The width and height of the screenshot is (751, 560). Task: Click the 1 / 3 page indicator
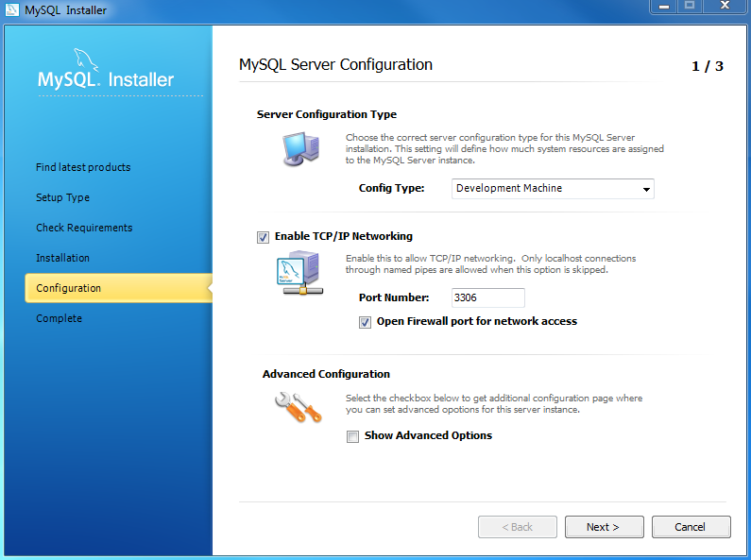point(708,66)
